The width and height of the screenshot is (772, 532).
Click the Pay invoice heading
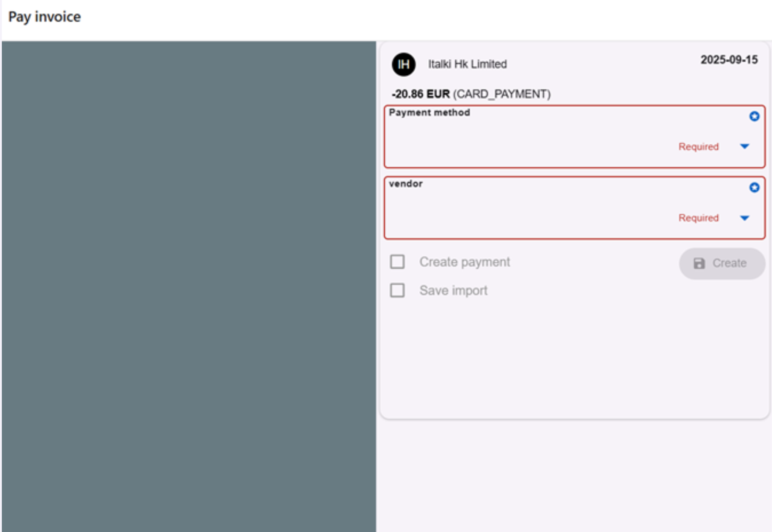click(x=44, y=17)
